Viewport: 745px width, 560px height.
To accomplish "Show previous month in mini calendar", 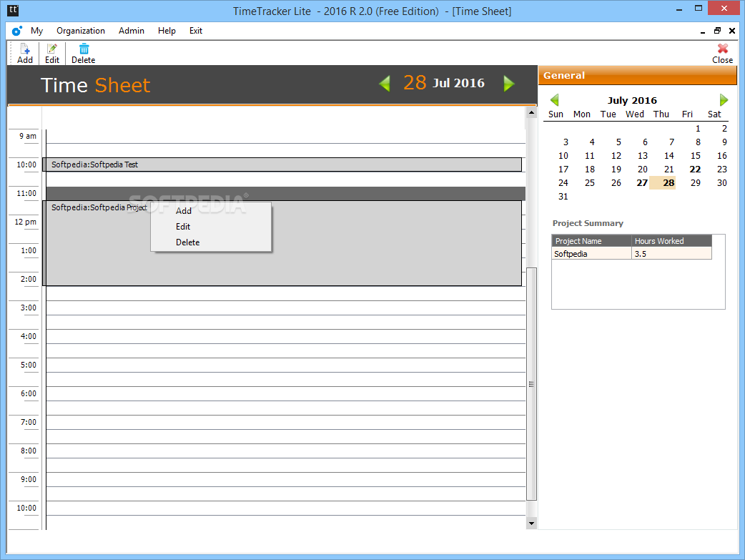I will click(555, 100).
